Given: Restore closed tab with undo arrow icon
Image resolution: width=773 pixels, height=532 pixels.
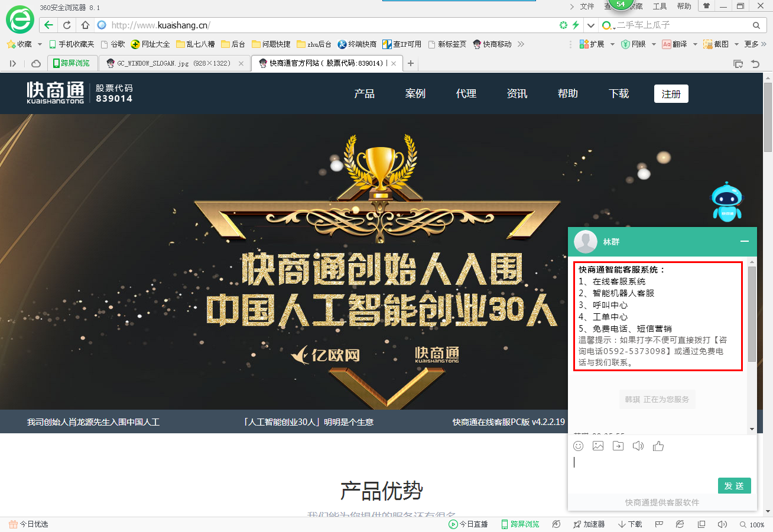Looking at the screenshot, I should (x=755, y=63).
